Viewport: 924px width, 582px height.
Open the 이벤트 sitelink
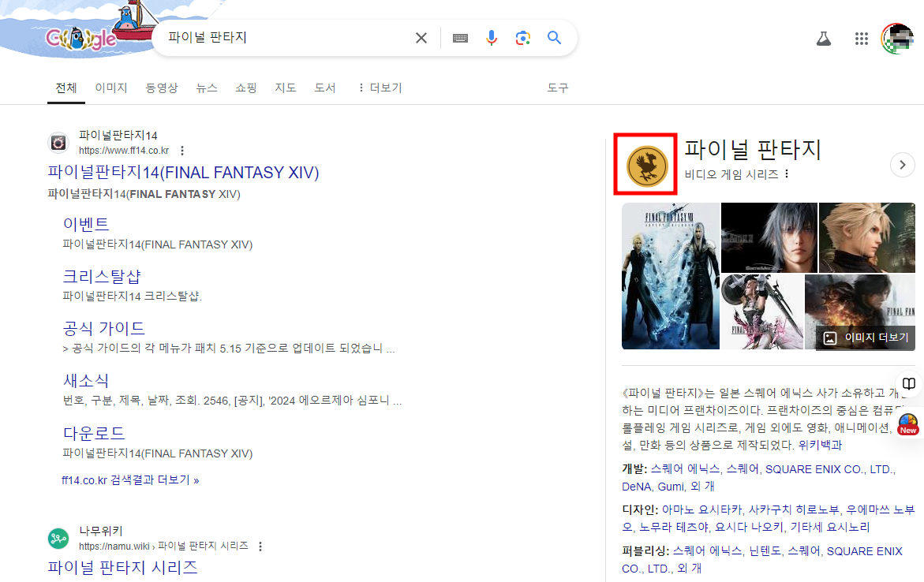pyautogui.click(x=86, y=224)
